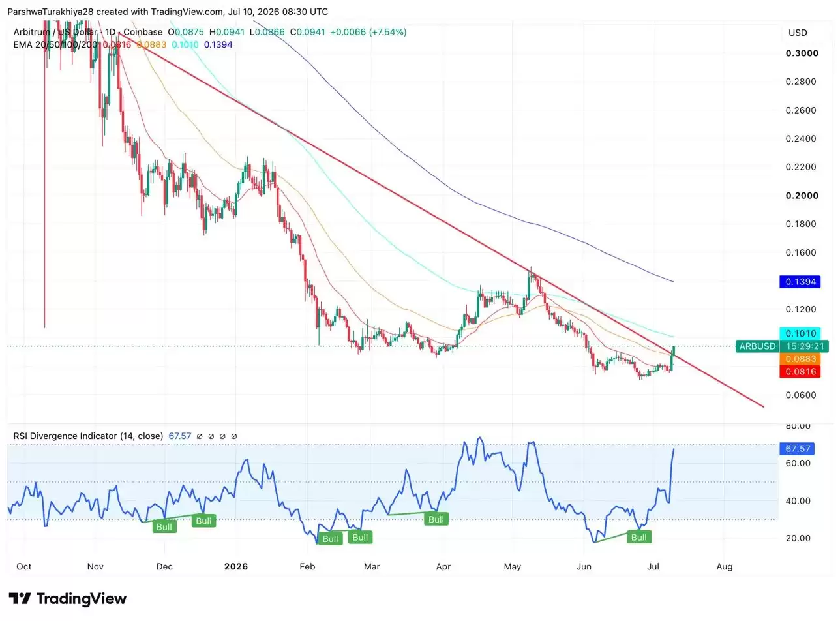The height and width of the screenshot is (621, 840).
Task: Click the Bull label in late March
Action: [436, 519]
